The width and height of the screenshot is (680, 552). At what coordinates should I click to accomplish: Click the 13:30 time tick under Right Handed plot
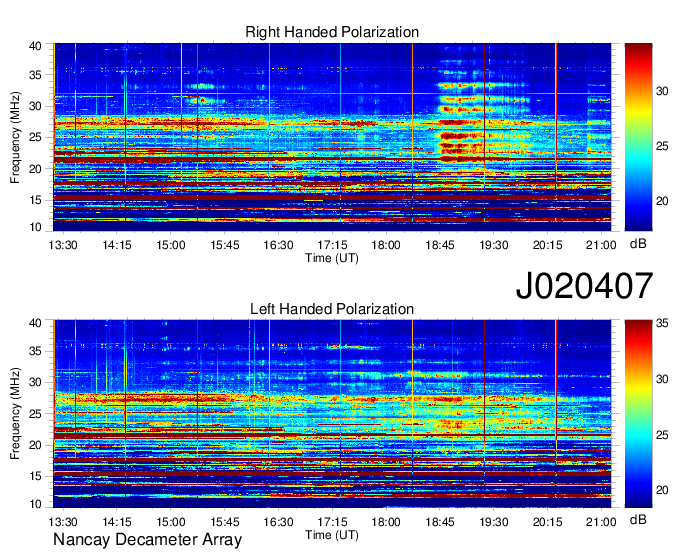(63, 245)
